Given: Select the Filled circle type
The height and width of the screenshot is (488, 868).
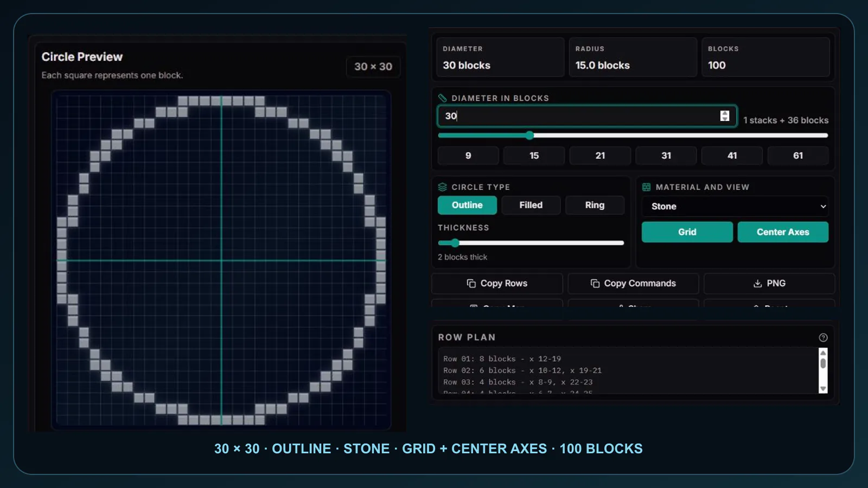Looking at the screenshot, I should (x=531, y=205).
